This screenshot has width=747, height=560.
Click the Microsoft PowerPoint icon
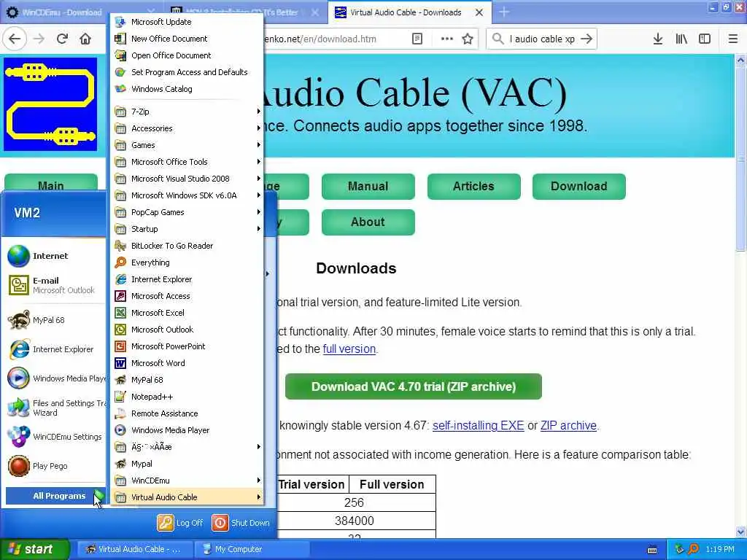click(x=120, y=346)
